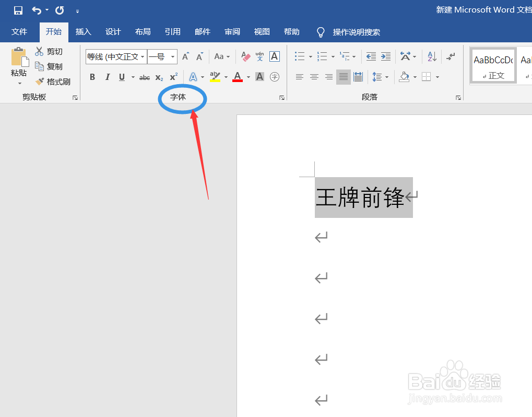Viewport: 532px width, 417px height.
Task: Apply red font color
Action: [x=238, y=77]
